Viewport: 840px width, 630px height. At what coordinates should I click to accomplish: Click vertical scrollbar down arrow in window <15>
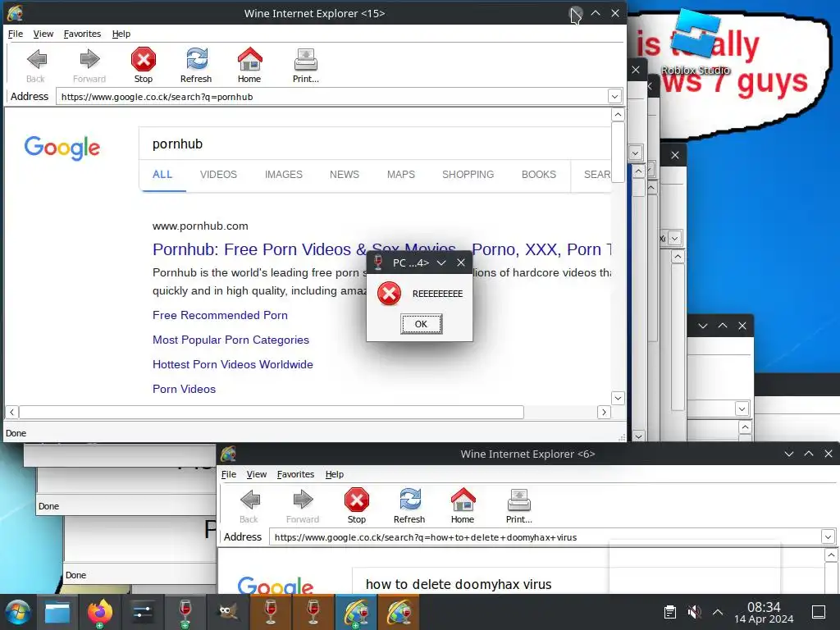618,398
